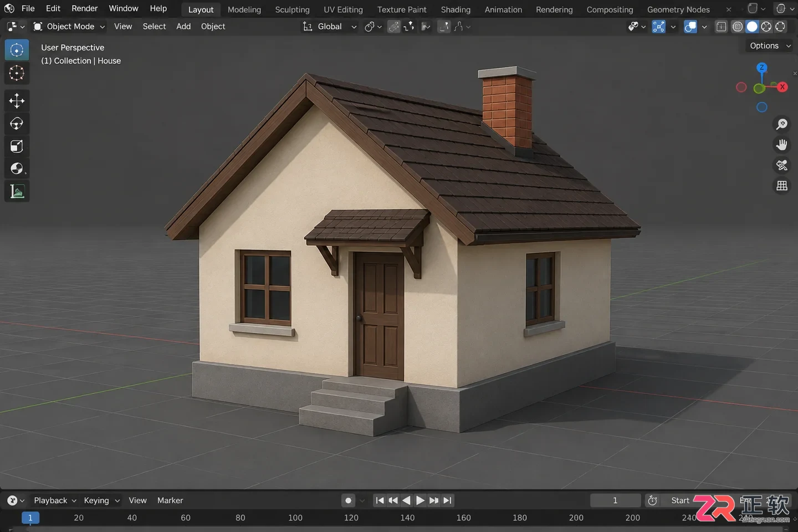Switch to rendered viewport shading
798x532 pixels.
780,27
